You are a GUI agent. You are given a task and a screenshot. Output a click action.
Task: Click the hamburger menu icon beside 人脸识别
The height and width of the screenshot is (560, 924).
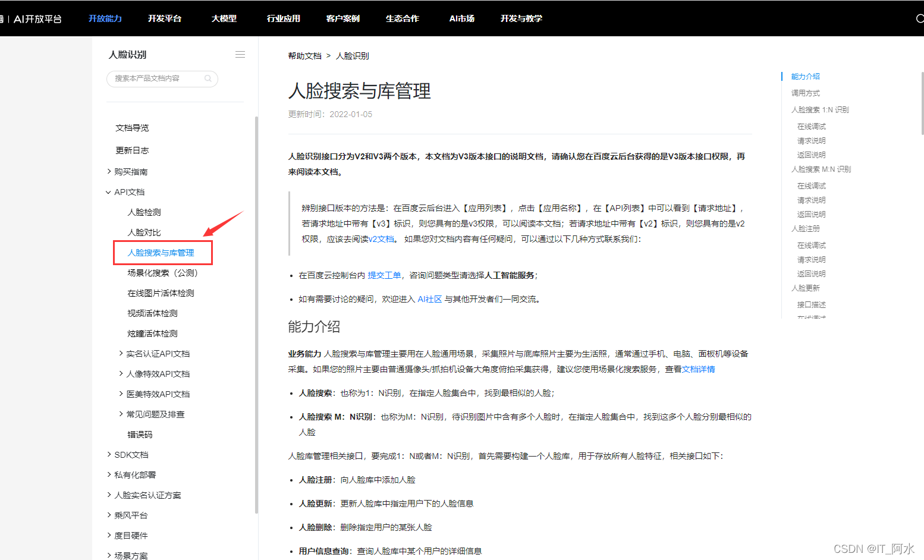point(240,54)
